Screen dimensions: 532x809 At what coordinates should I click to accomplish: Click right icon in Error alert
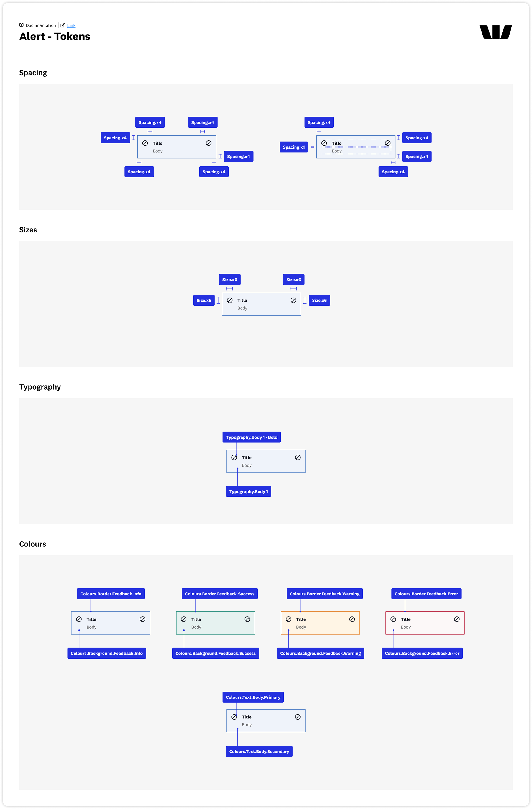(x=457, y=619)
